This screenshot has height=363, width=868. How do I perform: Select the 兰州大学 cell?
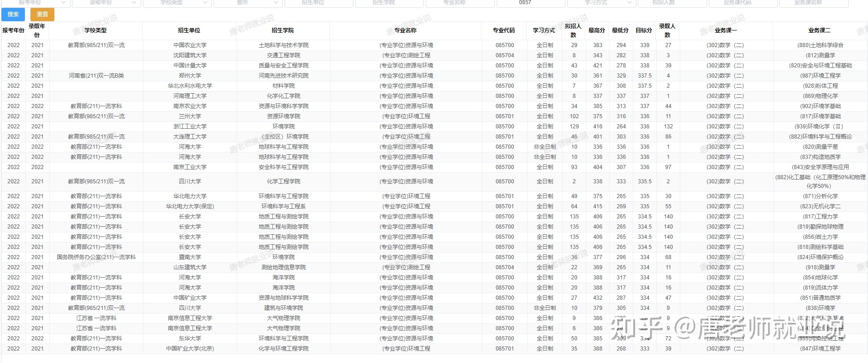point(190,116)
